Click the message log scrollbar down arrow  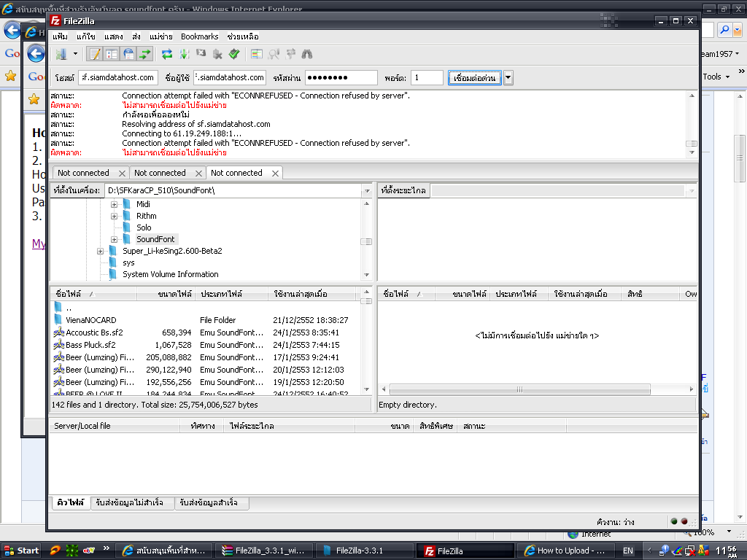click(692, 152)
